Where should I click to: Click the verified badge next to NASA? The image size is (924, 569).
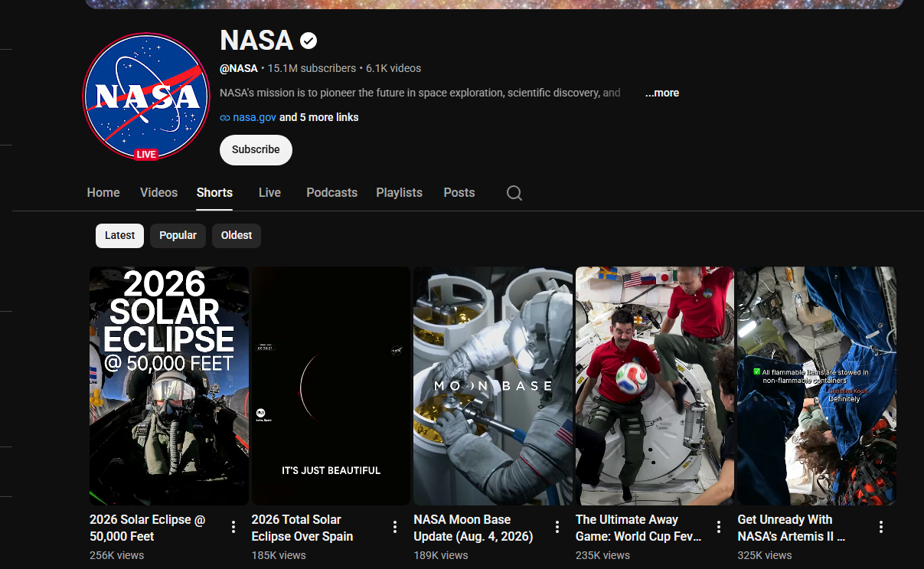[309, 41]
